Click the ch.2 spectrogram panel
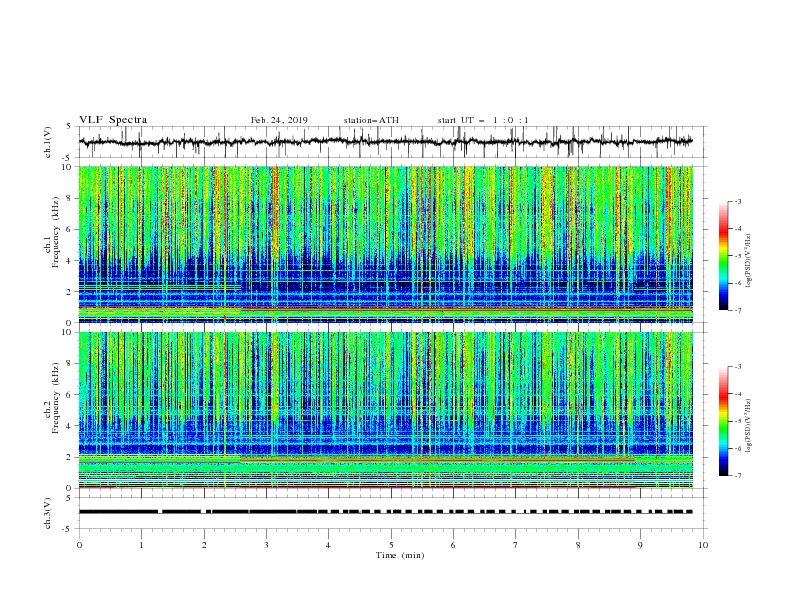The width and height of the screenshot is (792, 612). tap(386, 410)
